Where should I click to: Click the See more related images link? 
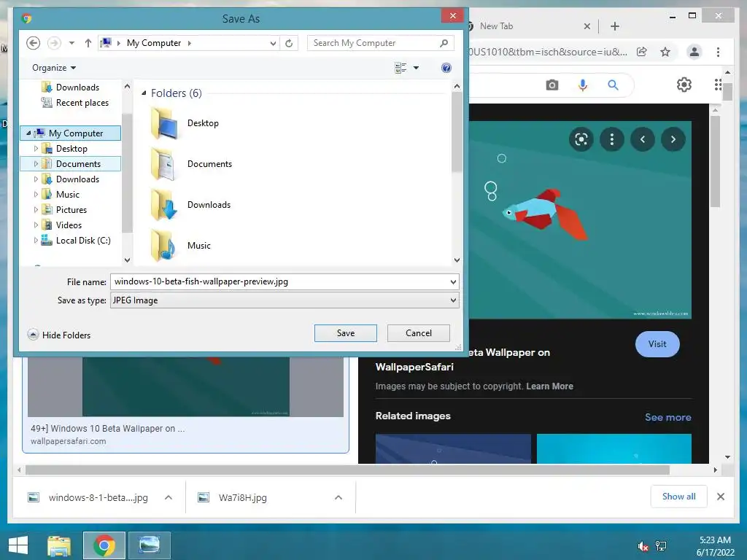(668, 417)
